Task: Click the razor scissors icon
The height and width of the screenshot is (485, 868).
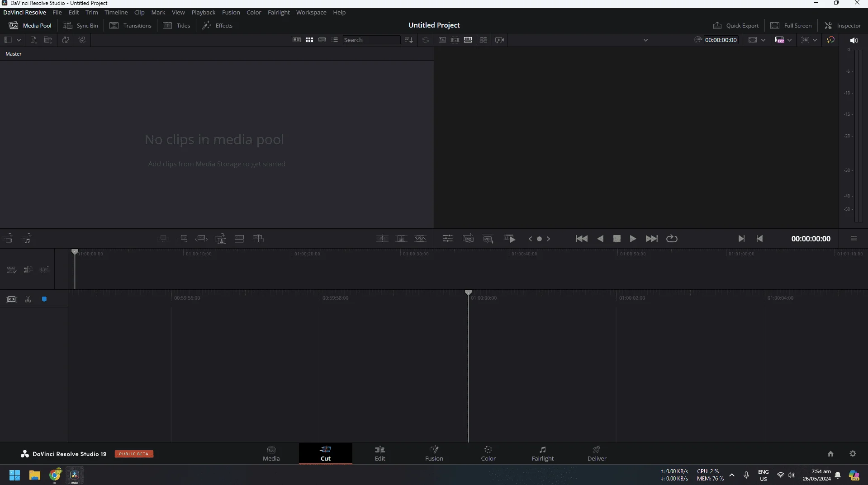Action: click(x=28, y=299)
